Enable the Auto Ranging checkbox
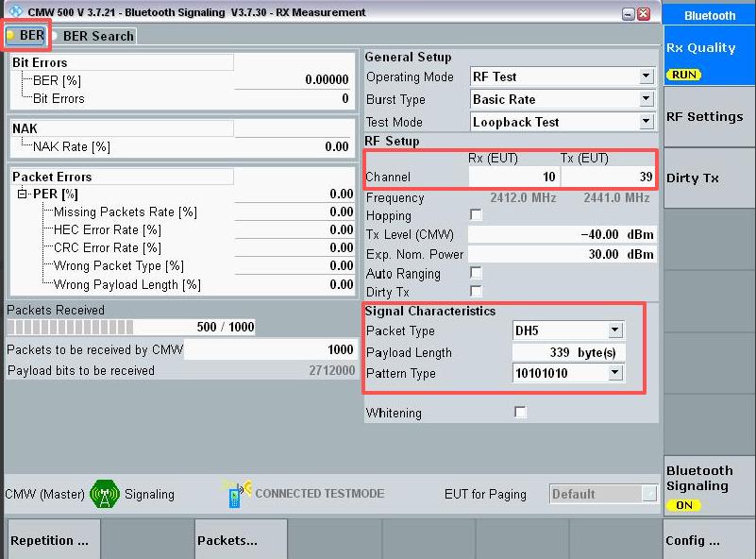 tap(476, 273)
